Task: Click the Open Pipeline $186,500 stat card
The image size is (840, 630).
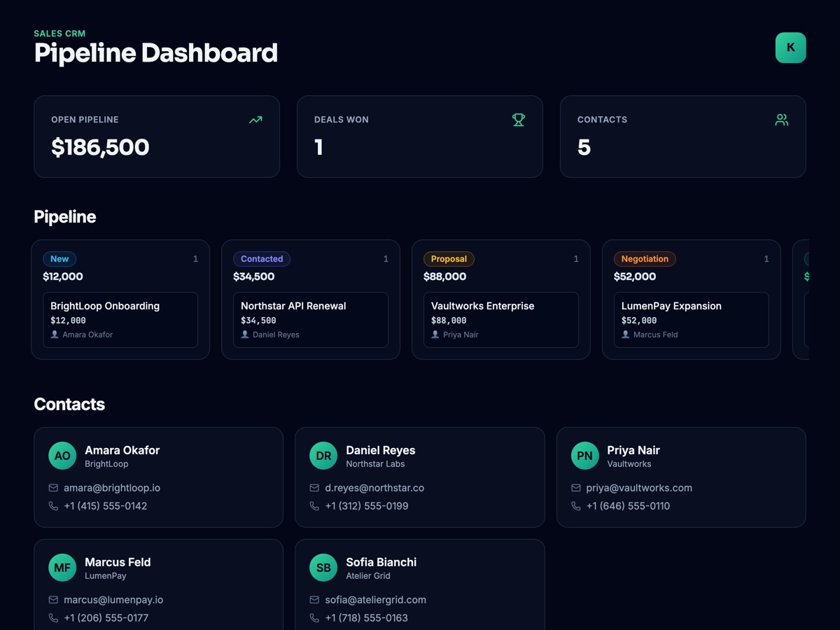Action: click(157, 136)
